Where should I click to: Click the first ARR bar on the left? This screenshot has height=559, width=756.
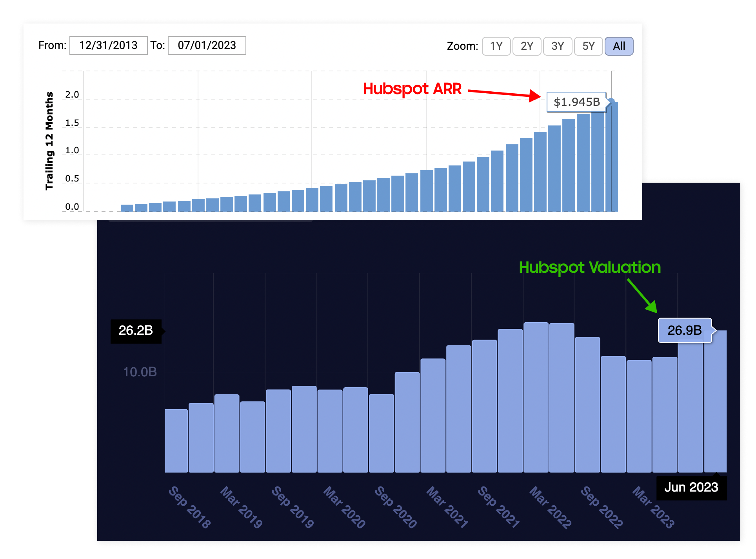127,208
